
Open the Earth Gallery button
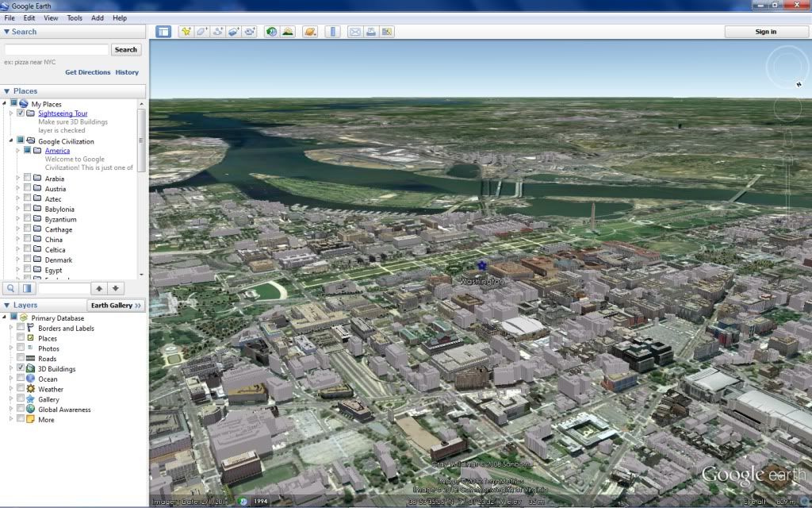pos(115,306)
